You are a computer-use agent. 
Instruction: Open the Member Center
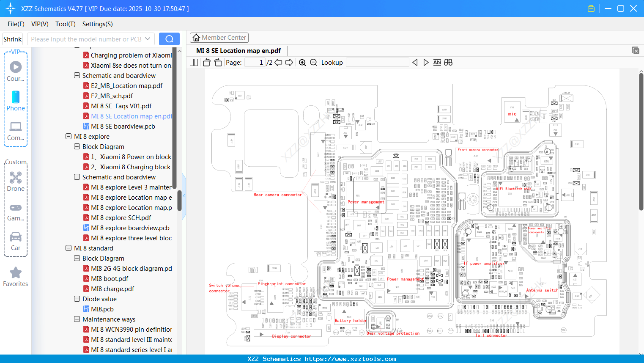(x=219, y=37)
